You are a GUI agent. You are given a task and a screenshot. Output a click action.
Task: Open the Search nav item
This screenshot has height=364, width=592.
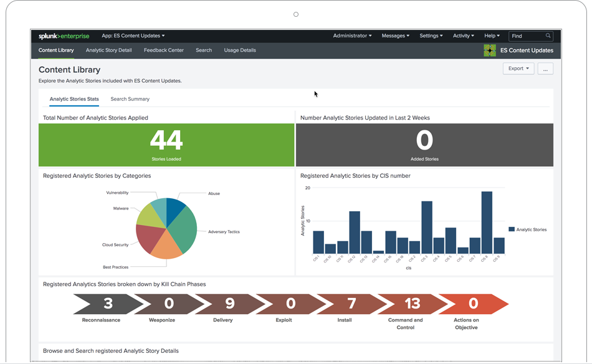click(204, 50)
